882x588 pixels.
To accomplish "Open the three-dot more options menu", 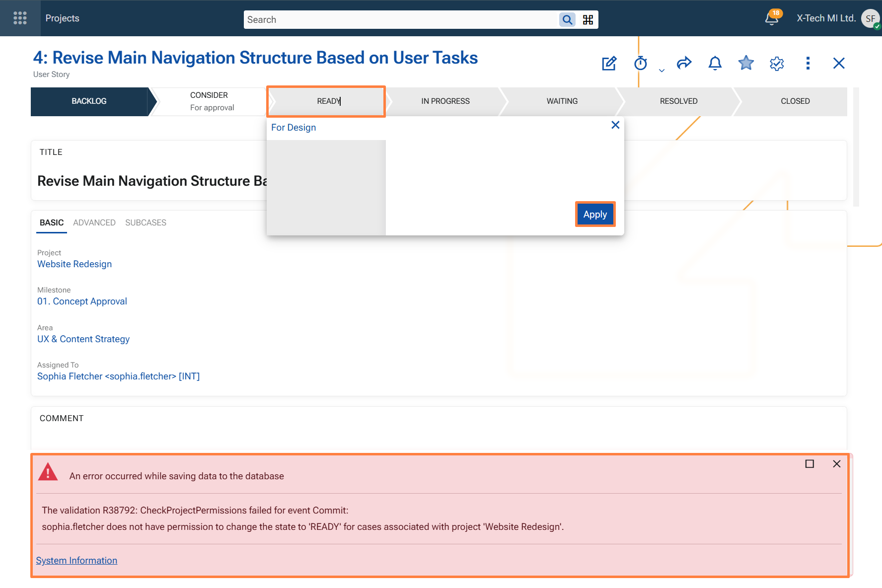I will pyautogui.click(x=808, y=63).
